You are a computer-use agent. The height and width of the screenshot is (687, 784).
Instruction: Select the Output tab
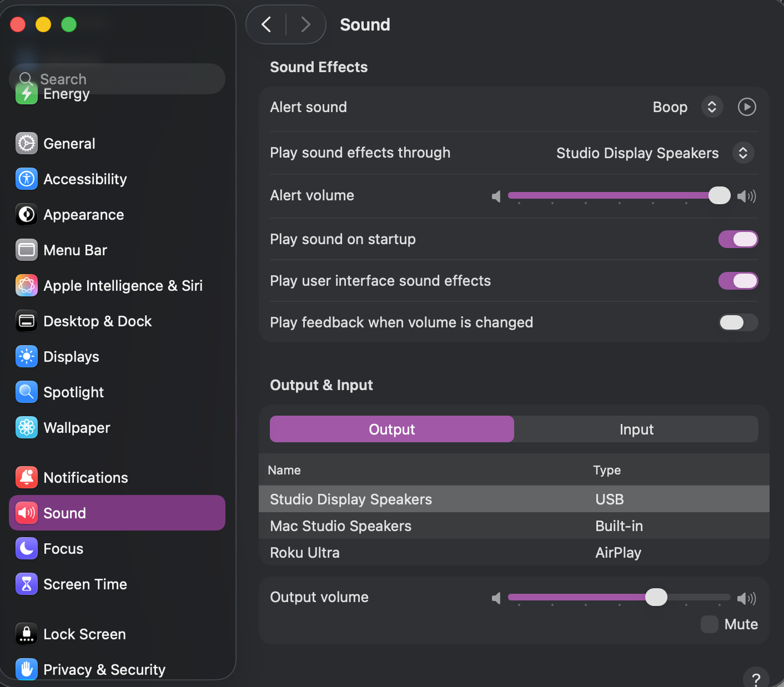tap(391, 429)
